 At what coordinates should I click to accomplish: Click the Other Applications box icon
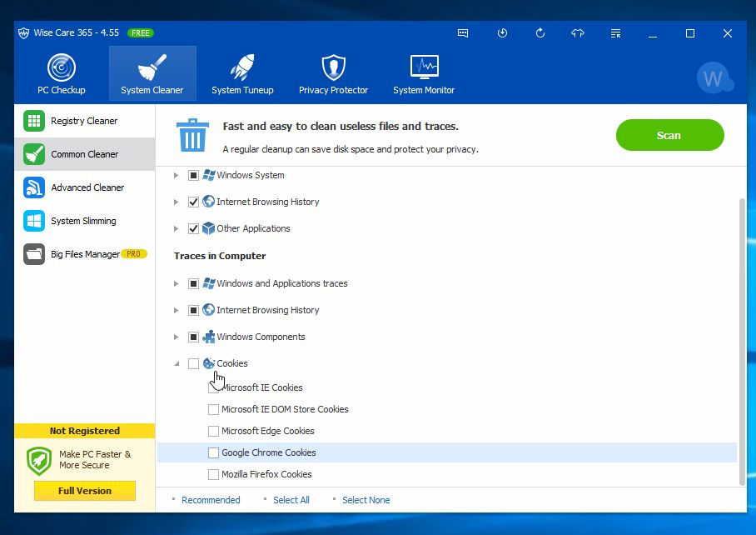(x=209, y=228)
